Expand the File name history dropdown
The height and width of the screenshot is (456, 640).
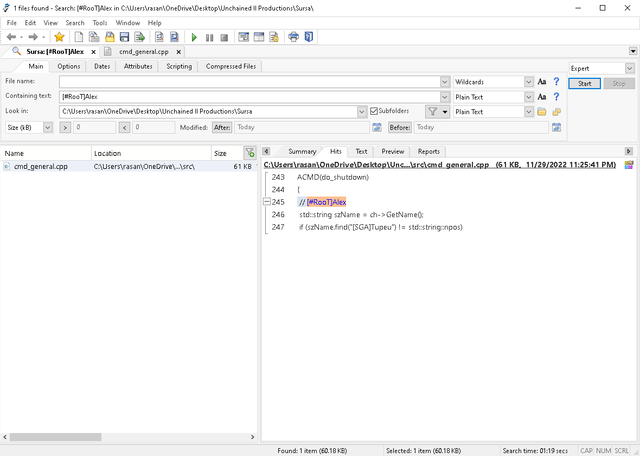[445, 82]
